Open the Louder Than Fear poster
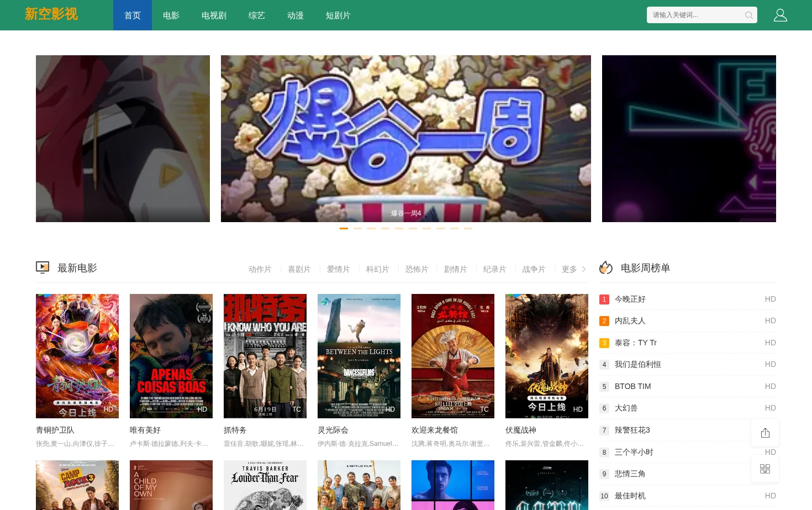The image size is (812, 510). pyautogui.click(x=265, y=485)
